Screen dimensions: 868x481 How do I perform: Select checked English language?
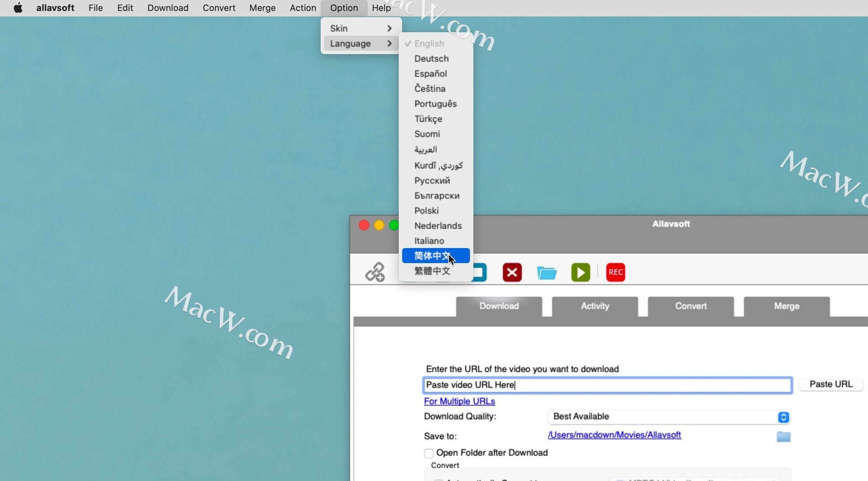point(436,43)
